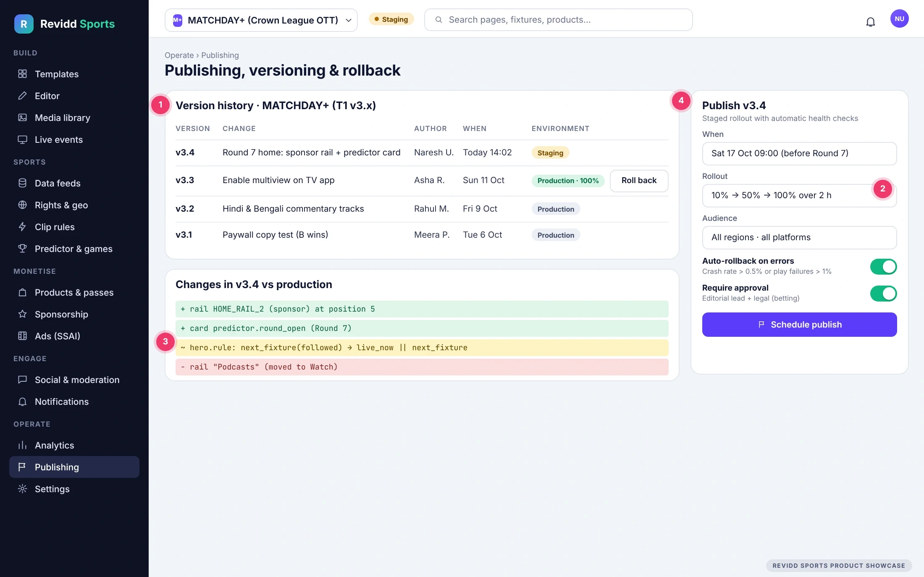Toggle the Require approval switch
This screenshot has height=577, width=924.
click(x=883, y=294)
